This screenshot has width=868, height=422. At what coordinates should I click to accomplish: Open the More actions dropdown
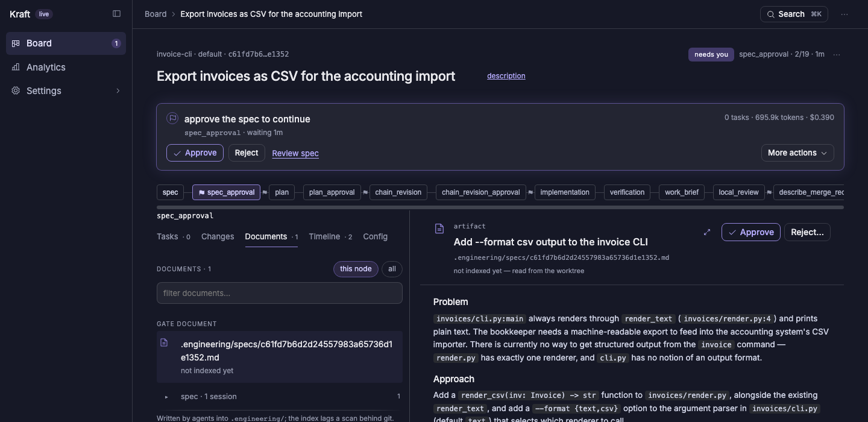797,153
